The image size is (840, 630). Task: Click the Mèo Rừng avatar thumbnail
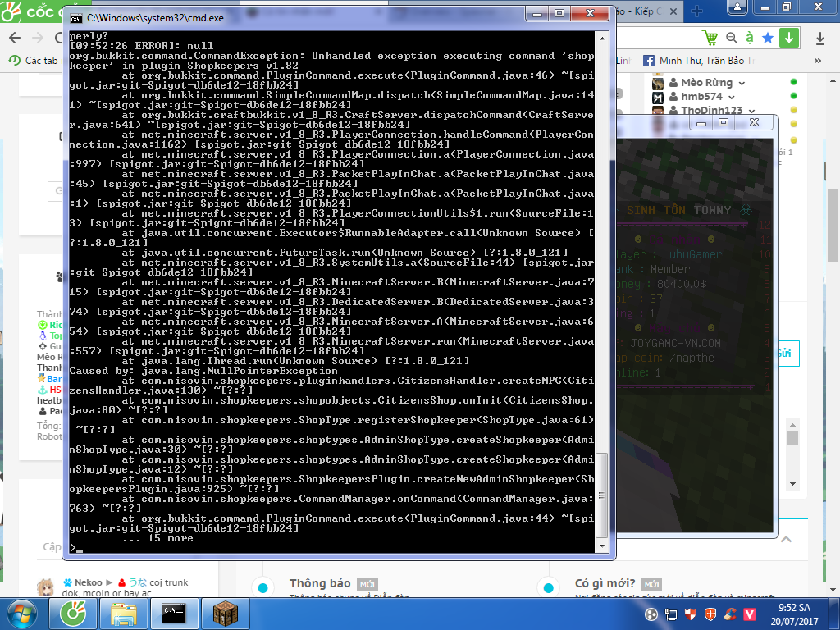tap(657, 83)
